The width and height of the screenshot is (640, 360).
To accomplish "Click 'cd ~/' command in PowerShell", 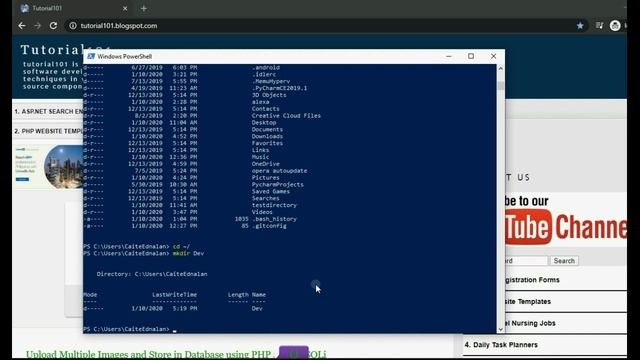I will tap(181, 247).
